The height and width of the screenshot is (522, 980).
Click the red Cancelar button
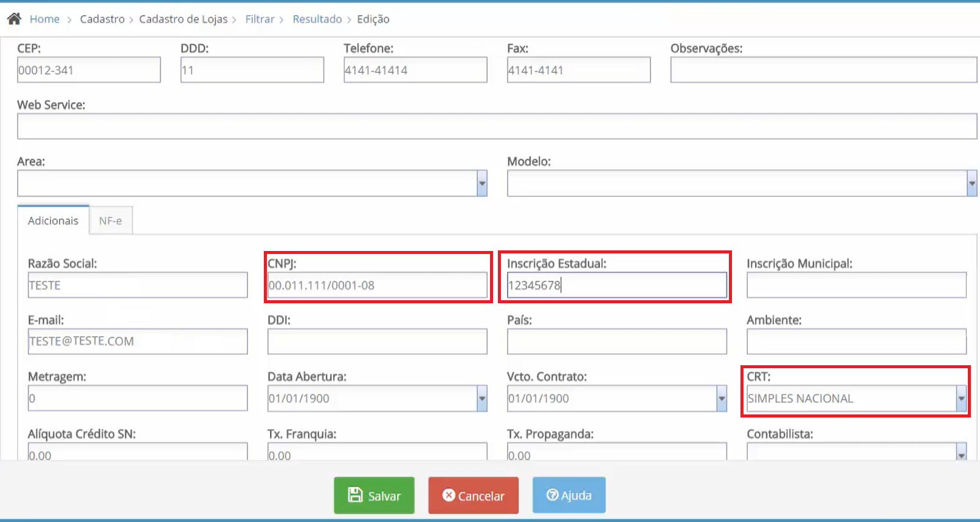[x=474, y=495]
